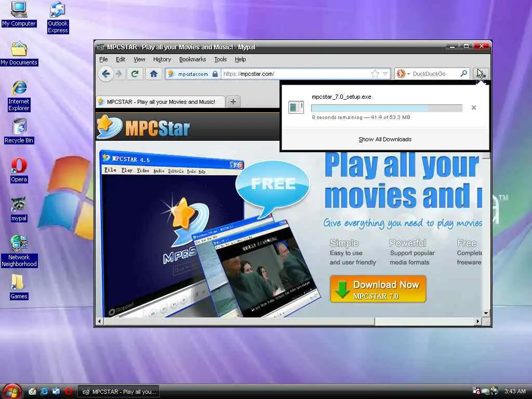Expand the URL history dropdown arrow
The image size is (532, 399).
point(385,74)
